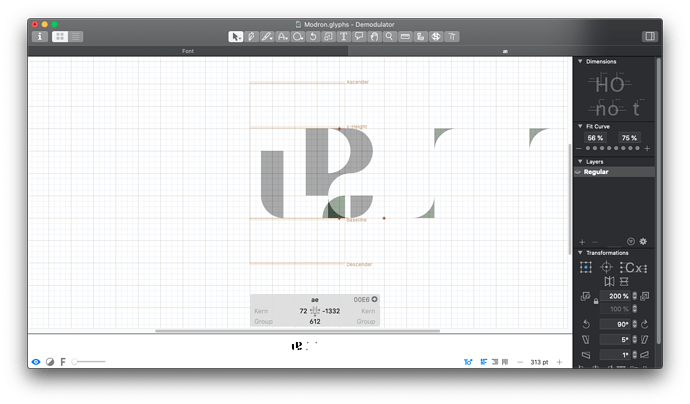Click the stepper beside 200 %
Screen dimensions: 690x404
[x=635, y=296]
